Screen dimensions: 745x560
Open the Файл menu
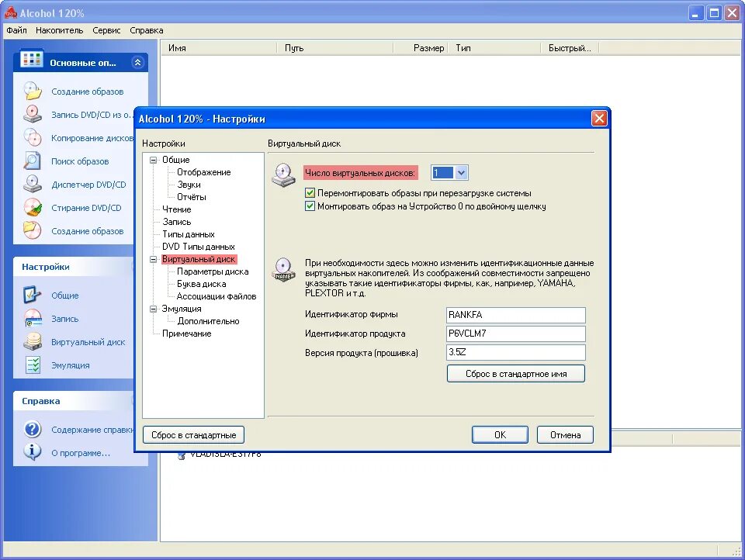(x=16, y=30)
